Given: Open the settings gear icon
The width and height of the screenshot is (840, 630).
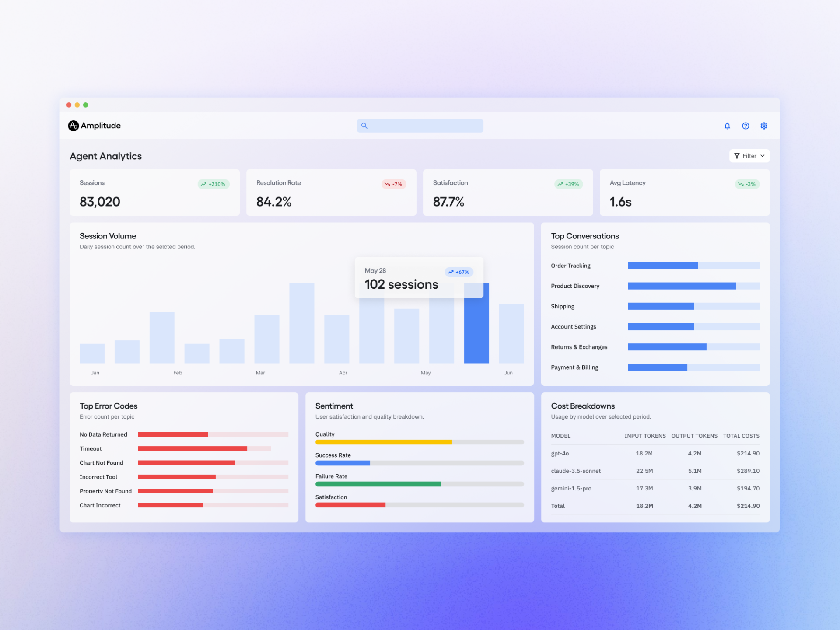Looking at the screenshot, I should (x=764, y=126).
